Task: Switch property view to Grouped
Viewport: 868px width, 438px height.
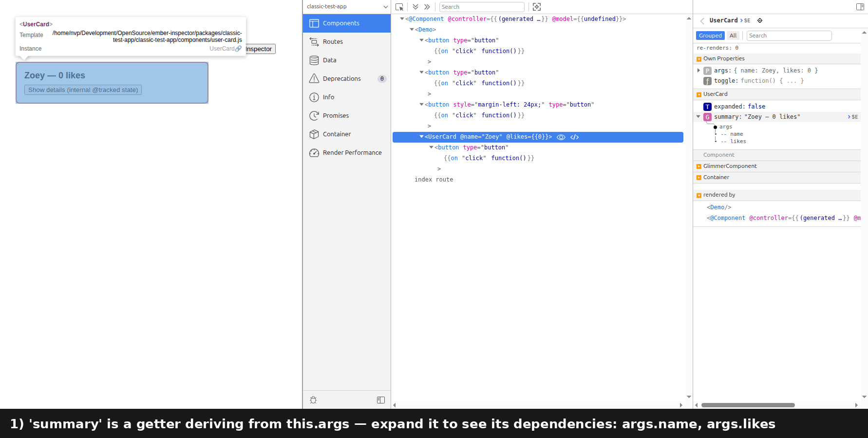Action: (710, 36)
